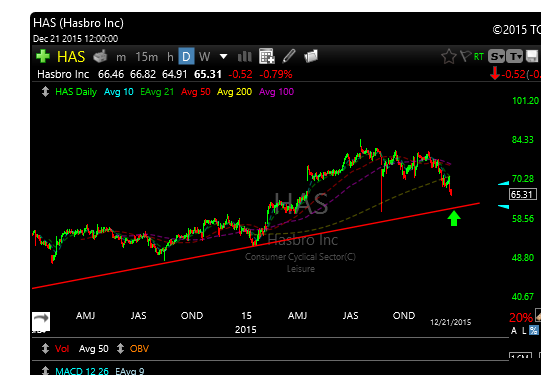Click the 12/21/2015 date label
This screenshot has height=375, width=541.
pos(450,322)
